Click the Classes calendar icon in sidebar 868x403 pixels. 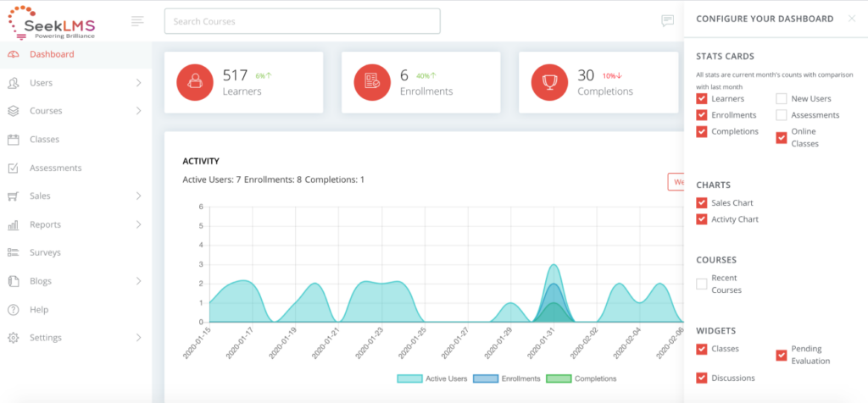tap(14, 140)
